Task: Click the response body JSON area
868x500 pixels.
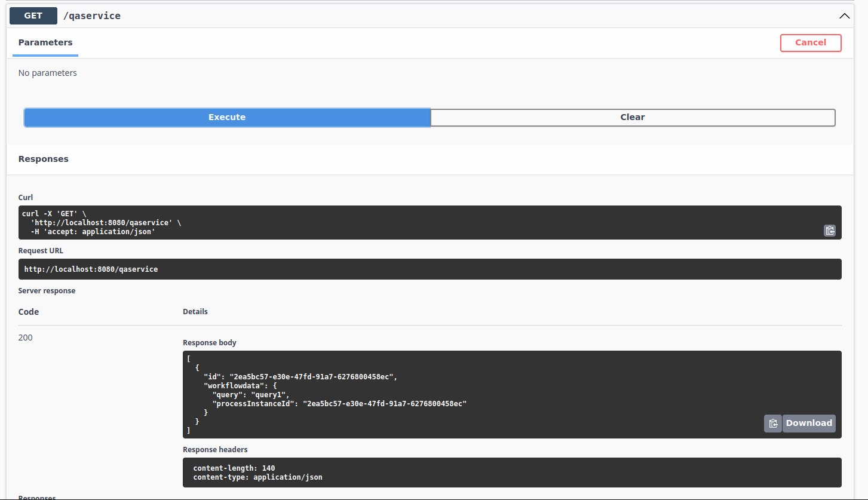Action: click(418, 394)
